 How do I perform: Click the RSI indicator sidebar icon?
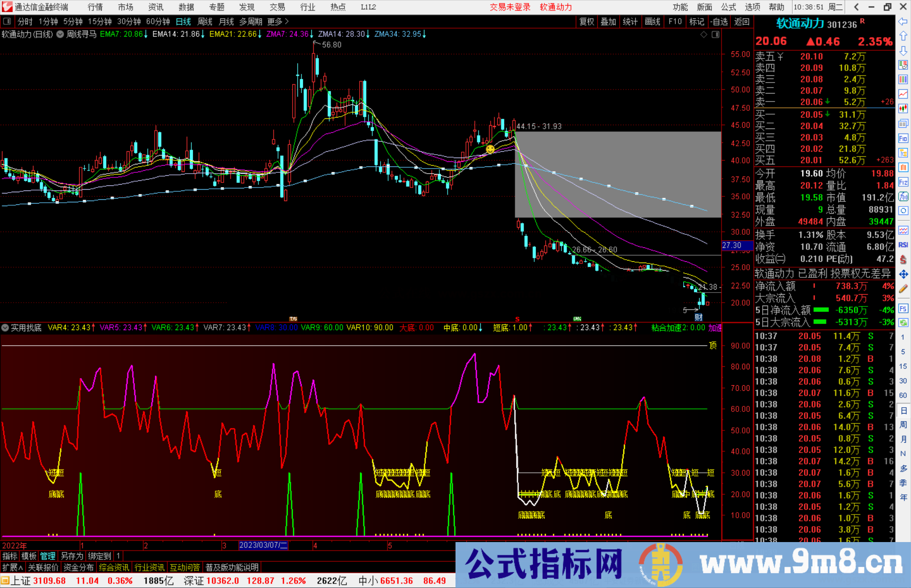point(903,245)
